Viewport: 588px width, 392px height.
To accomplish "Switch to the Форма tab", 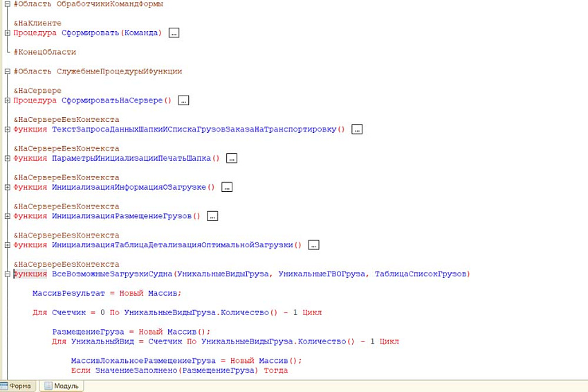I will tap(17, 386).
